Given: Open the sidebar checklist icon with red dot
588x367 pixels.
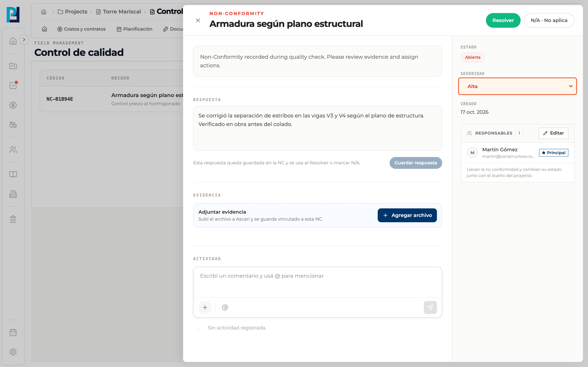Looking at the screenshot, I should tap(13, 85).
